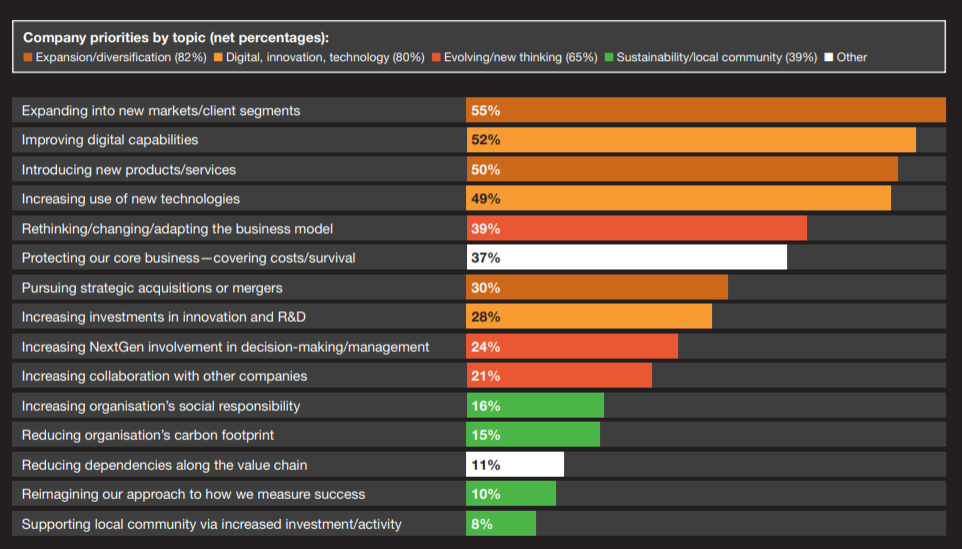Click the 37% value on the white bar
This screenshot has width=962, height=549.
[485, 258]
